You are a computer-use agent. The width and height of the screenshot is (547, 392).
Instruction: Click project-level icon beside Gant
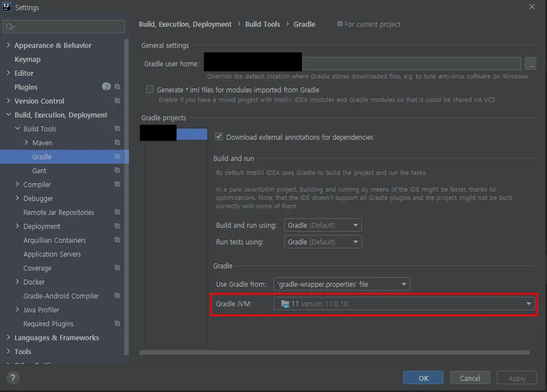[x=117, y=170]
